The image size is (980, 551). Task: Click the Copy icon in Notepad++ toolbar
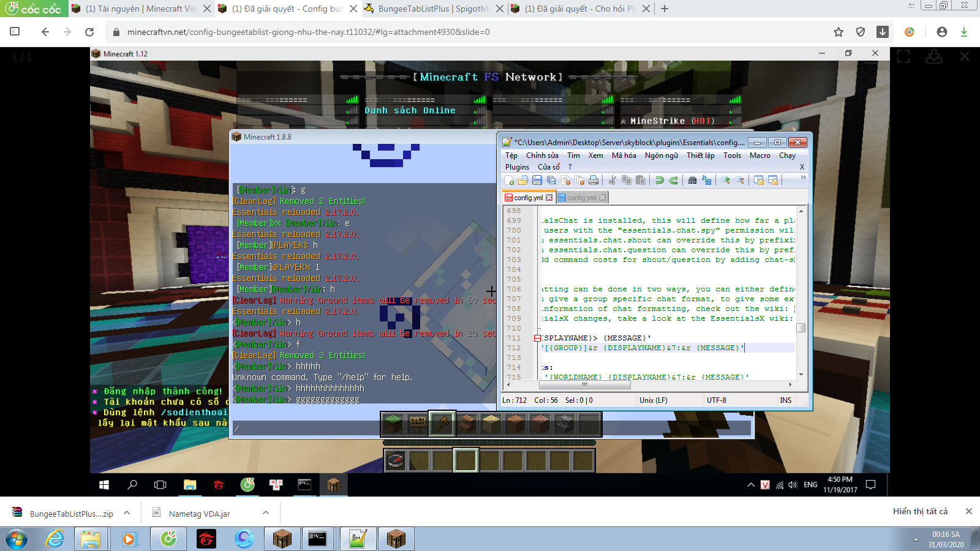(x=626, y=180)
